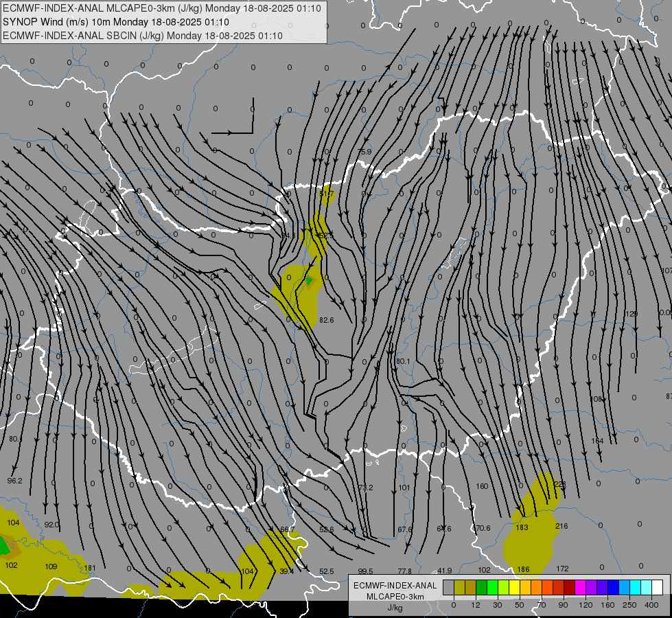Image resolution: width=672 pixels, height=618 pixels.
Task: Click the map value 92.0
Action: (x=51, y=525)
